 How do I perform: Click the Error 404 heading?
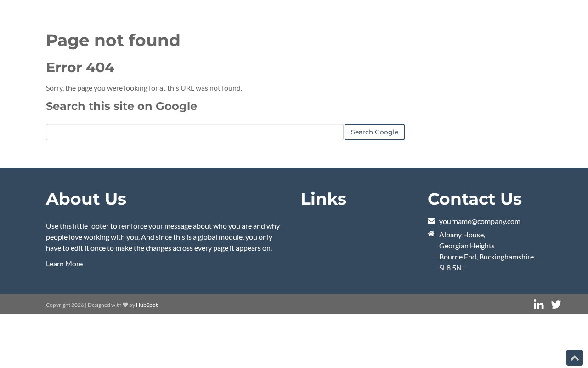[x=80, y=67]
